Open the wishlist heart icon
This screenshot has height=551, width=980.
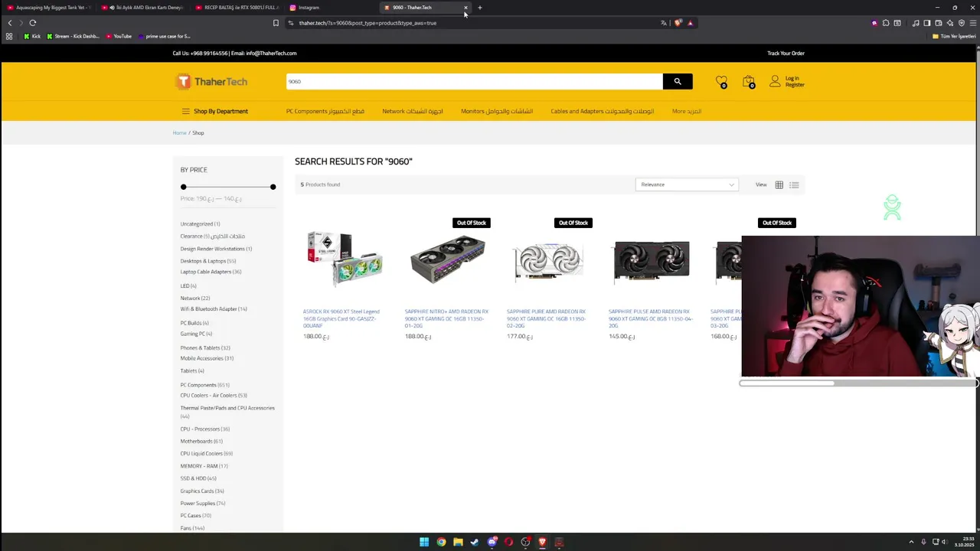click(721, 81)
